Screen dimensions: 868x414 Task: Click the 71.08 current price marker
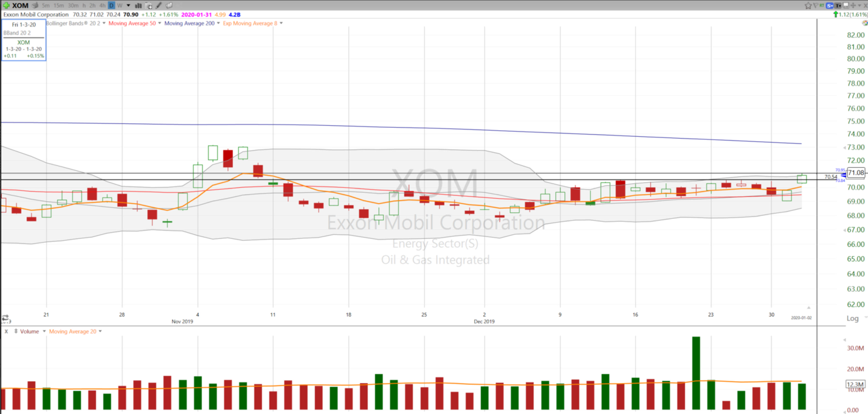pyautogui.click(x=856, y=173)
